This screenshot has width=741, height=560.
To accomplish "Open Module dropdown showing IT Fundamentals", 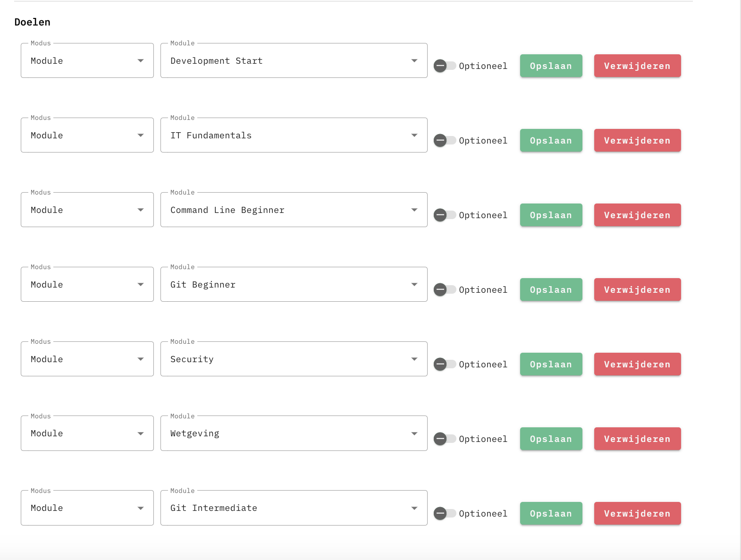I will 294,135.
